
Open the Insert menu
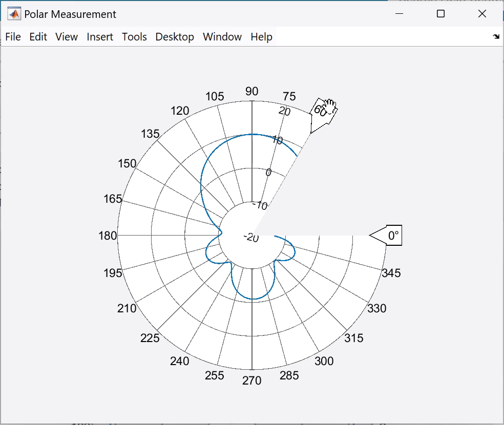click(100, 36)
